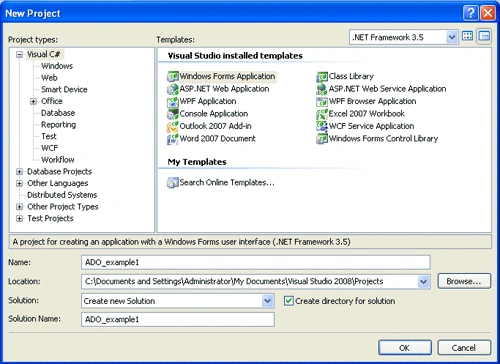Screen dimensions: 500x364
Task: Choose the ASP.NET Web Service Application icon
Action: pyautogui.click(x=322, y=89)
